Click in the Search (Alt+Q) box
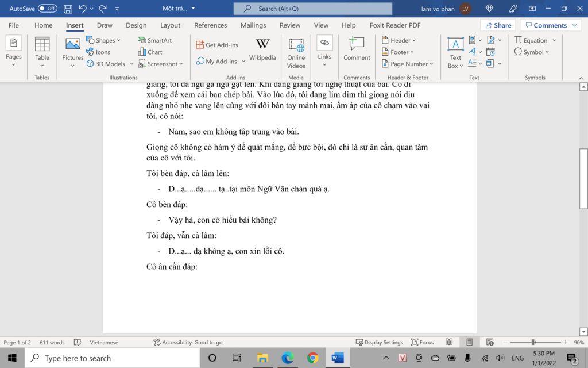Screen dimensions: 588x368 click(313, 9)
